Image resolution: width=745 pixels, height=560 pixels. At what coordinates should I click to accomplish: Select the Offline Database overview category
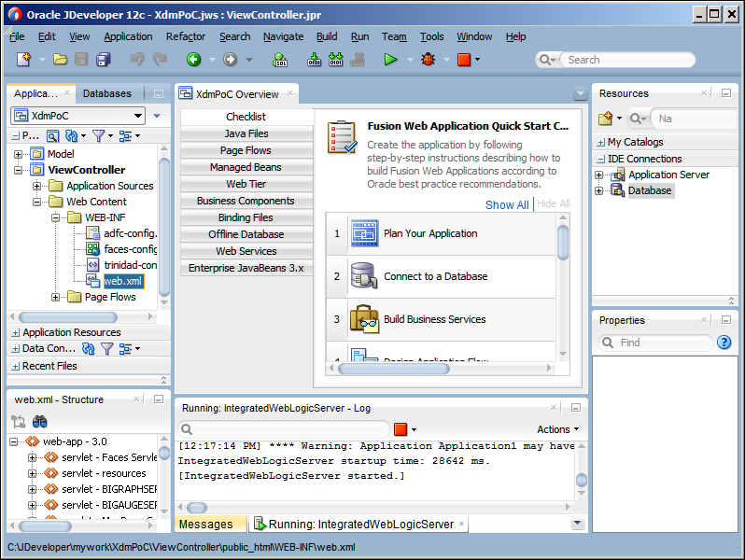pos(246,234)
